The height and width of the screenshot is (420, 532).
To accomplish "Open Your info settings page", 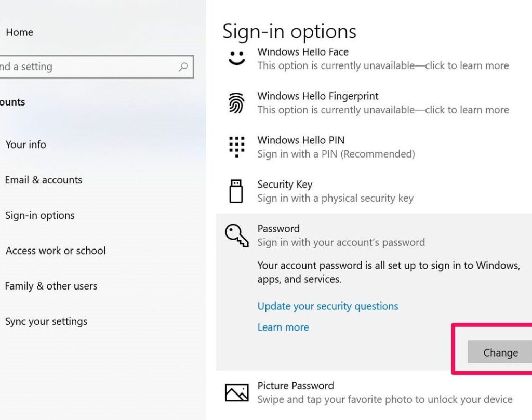I will pos(25,145).
